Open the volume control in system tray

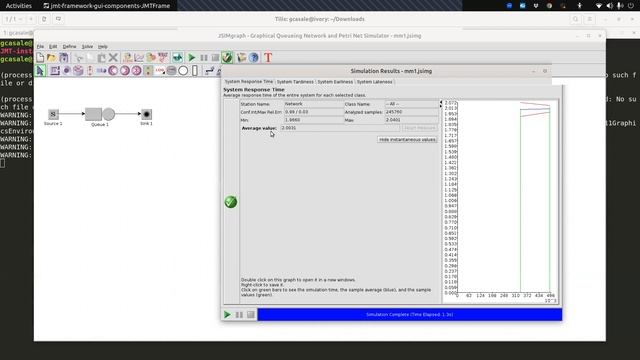point(609,6)
